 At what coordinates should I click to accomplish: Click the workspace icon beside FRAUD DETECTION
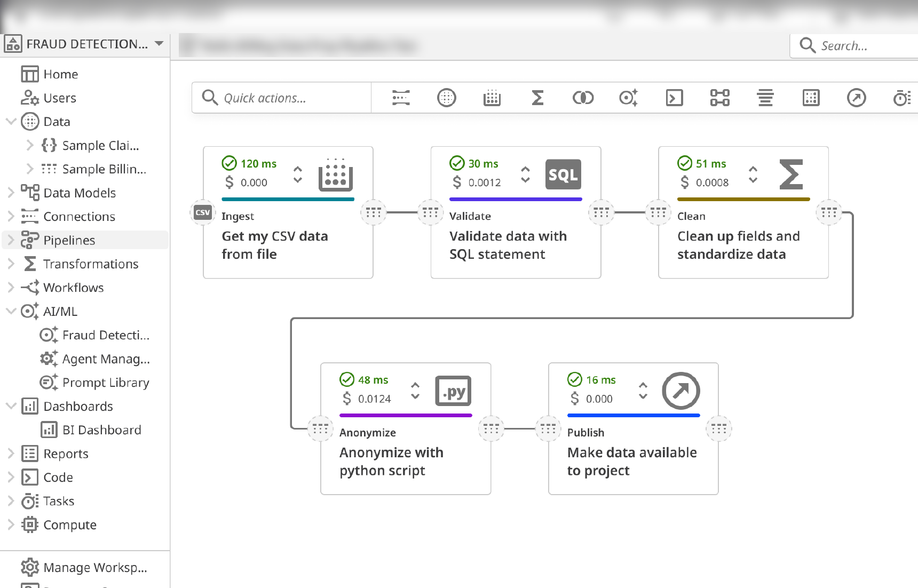13,44
